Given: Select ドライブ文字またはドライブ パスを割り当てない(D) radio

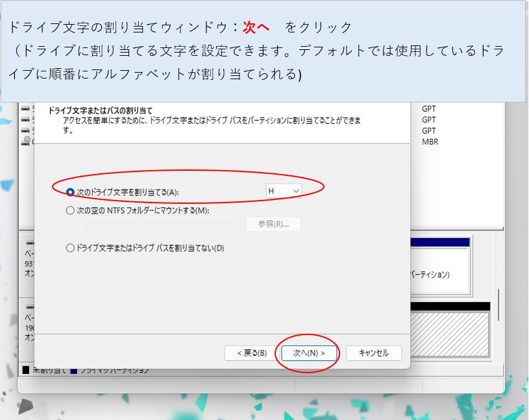Looking at the screenshot, I should point(70,248).
